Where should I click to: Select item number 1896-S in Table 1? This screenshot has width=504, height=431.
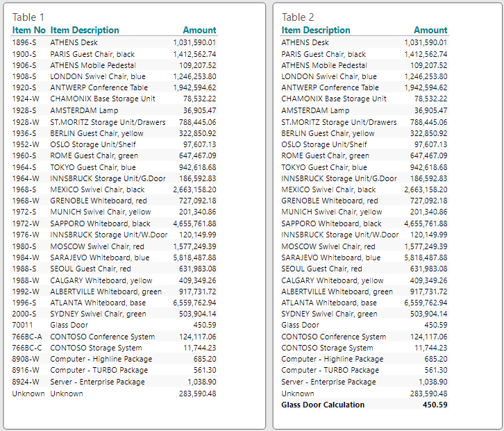click(x=24, y=42)
